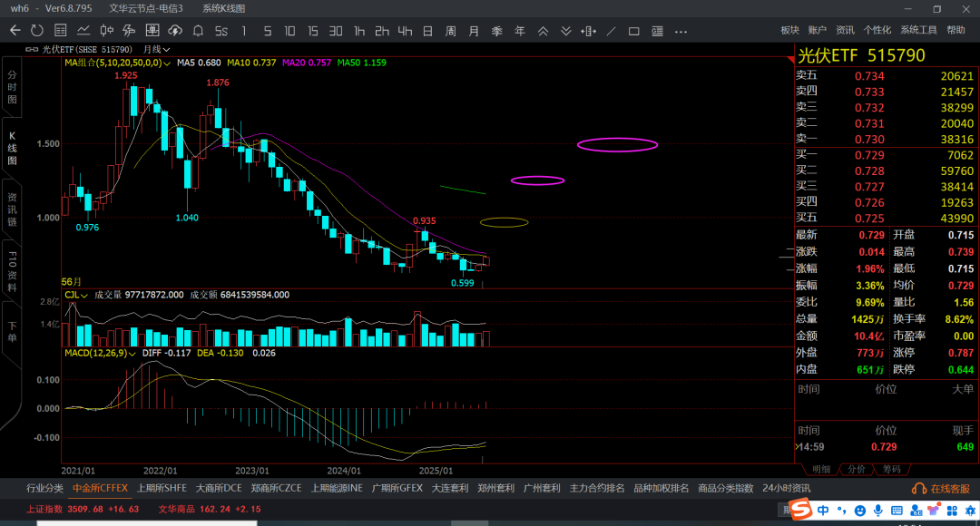Click the double up-chevron toolbar icon
The height and width of the screenshot is (526, 980).
(x=544, y=31)
